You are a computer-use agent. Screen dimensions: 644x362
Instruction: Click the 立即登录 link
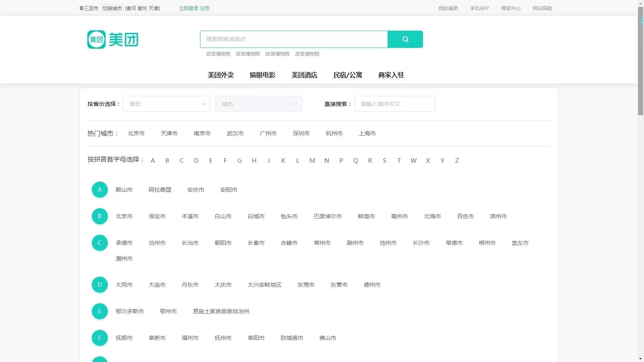(x=189, y=8)
